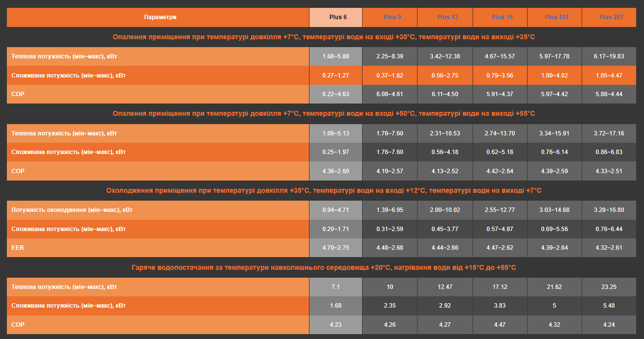The height and width of the screenshot is (339, 644).
Task: Select the 0.94~4.71 cooling capacity cell
Action: [x=336, y=210]
